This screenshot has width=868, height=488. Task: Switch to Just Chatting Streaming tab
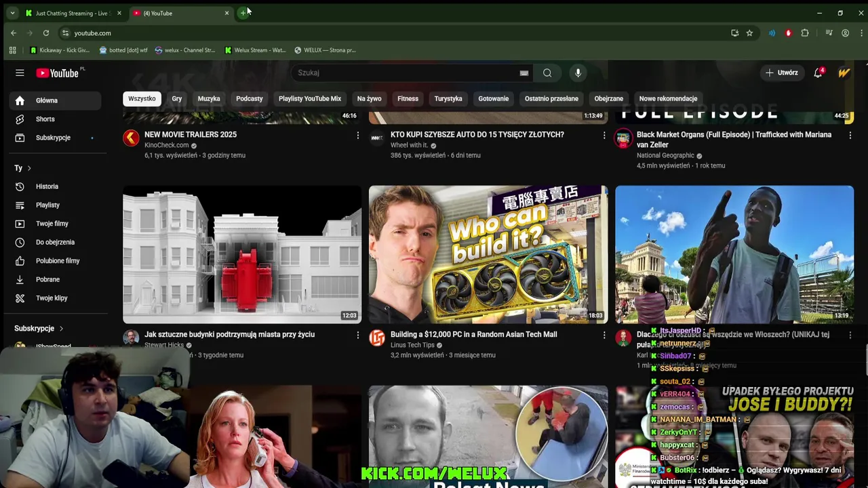click(x=73, y=13)
